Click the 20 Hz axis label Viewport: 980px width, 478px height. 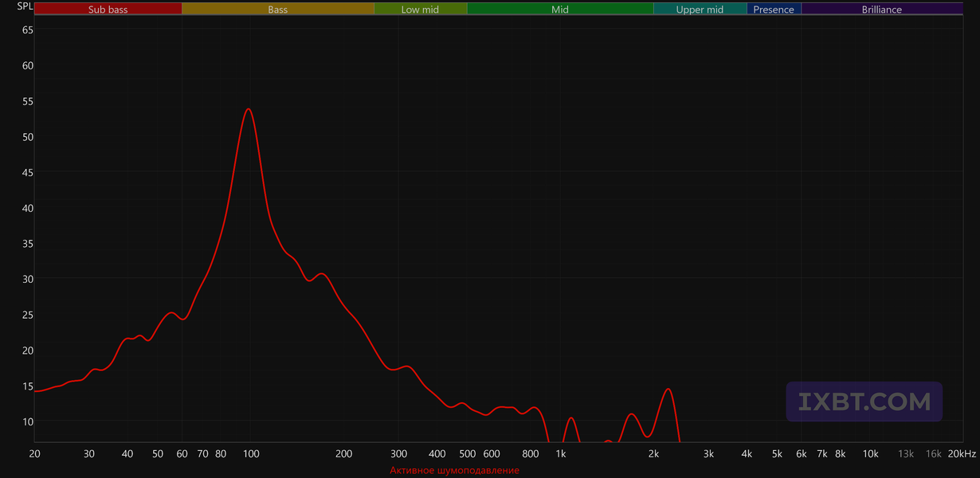pos(35,454)
